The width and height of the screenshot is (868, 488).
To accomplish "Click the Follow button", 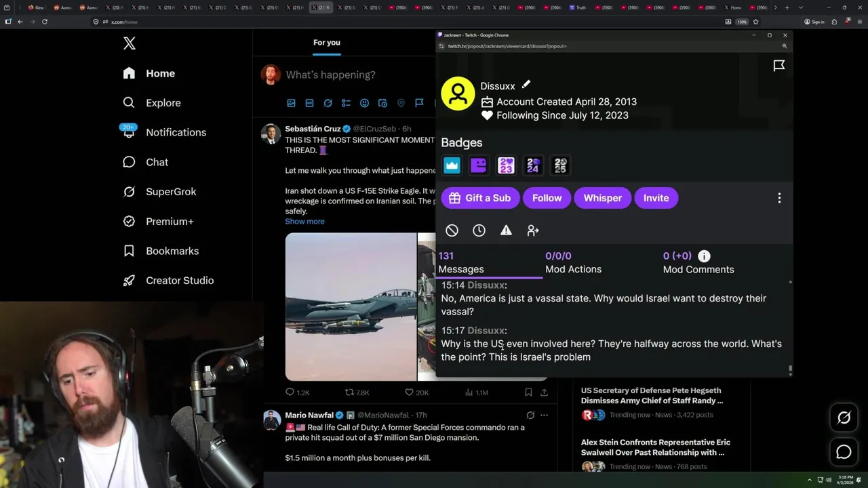I will coord(547,198).
